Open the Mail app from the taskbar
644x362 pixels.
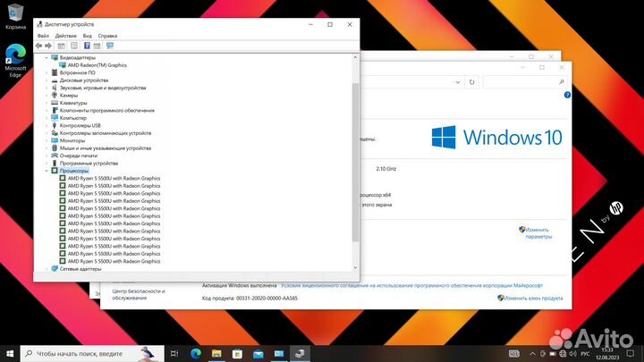pos(258,353)
